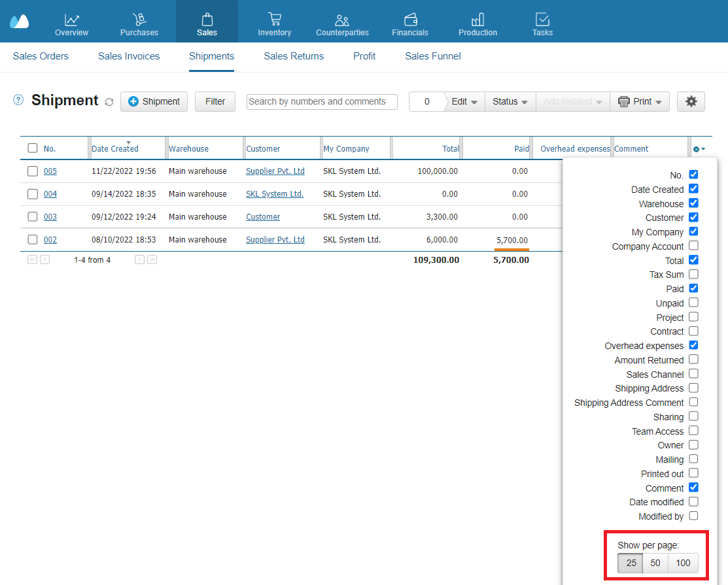Enable Contract column checkbox

coord(693,331)
